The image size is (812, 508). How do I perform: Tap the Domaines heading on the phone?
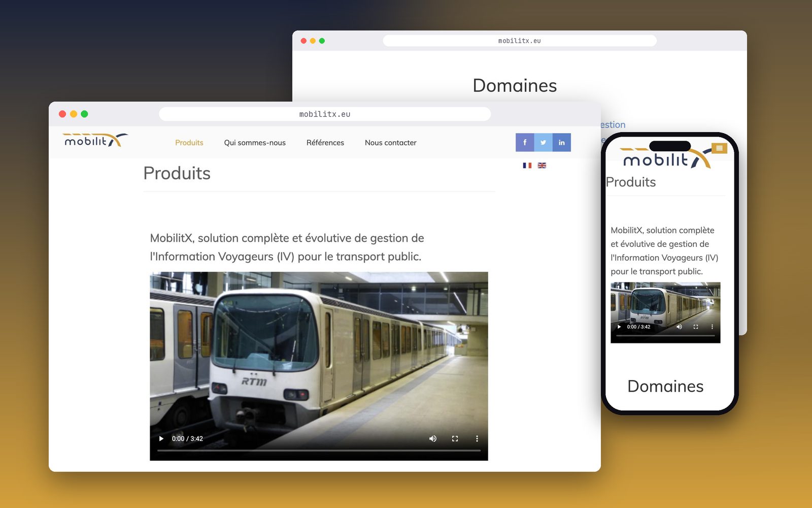tap(665, 386)
